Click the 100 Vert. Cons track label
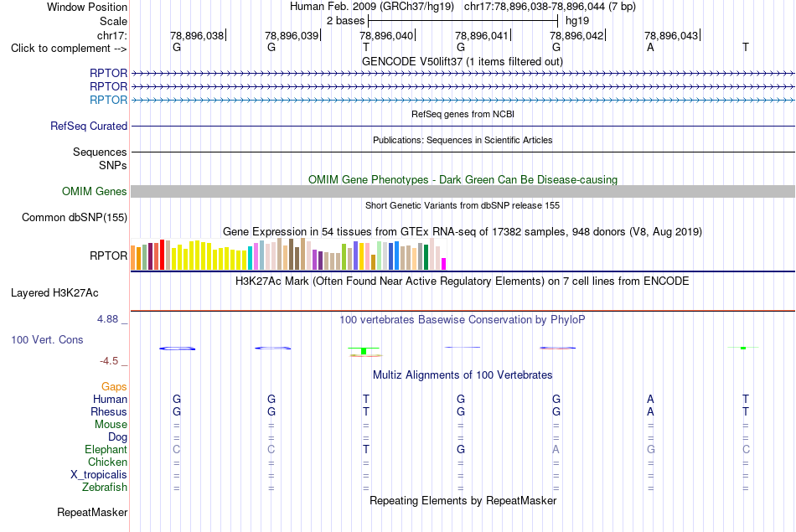796x532 pixels. (47, 339)
